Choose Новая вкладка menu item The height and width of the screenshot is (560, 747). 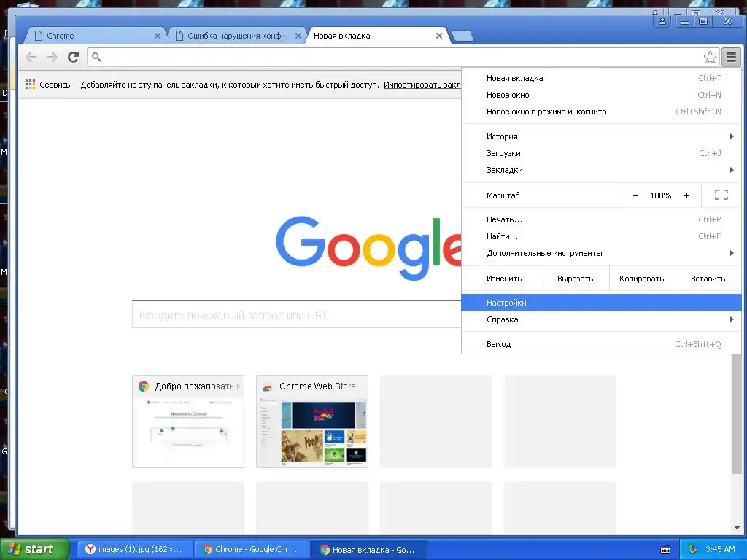[601, 78]
